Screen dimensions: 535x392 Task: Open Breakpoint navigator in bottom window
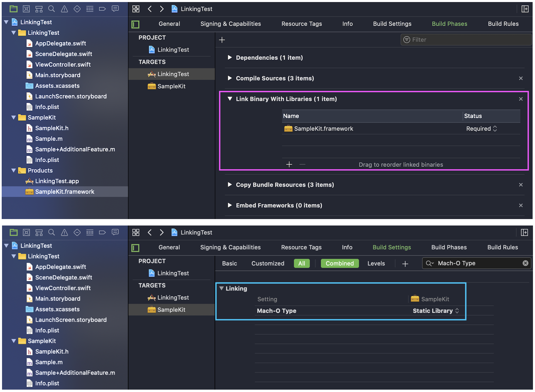(102, 232)
